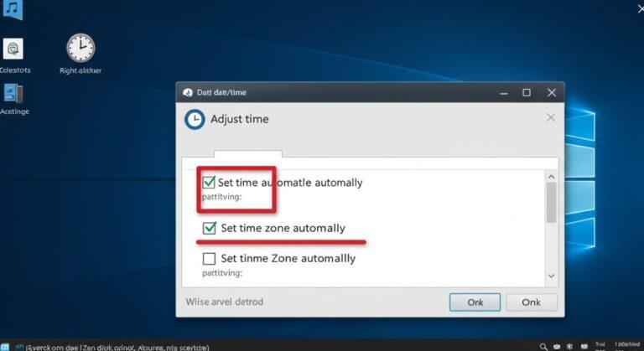Click the vertical scrollbar thumb

[x=551, y=203]
